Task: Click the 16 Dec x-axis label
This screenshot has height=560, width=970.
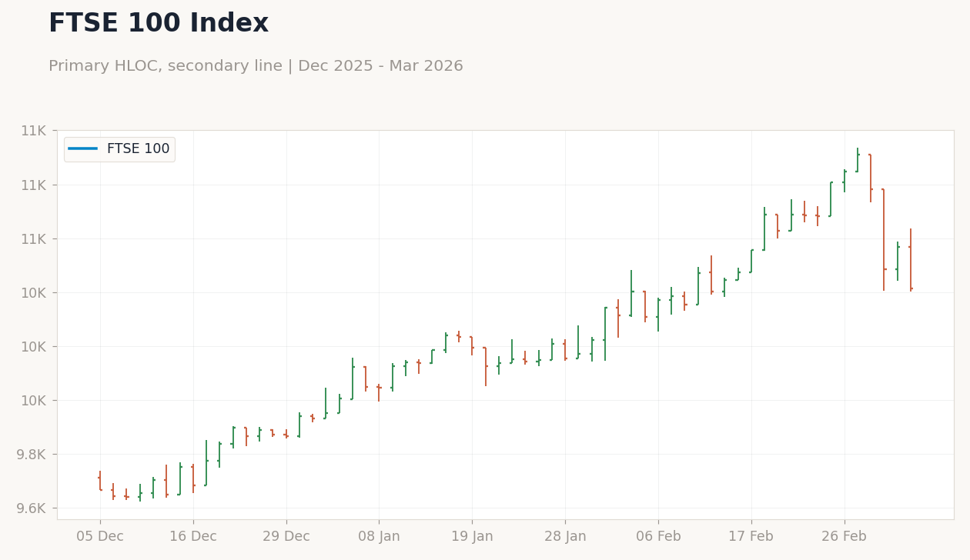Action: pyautogui.click(x=193, y=536)
